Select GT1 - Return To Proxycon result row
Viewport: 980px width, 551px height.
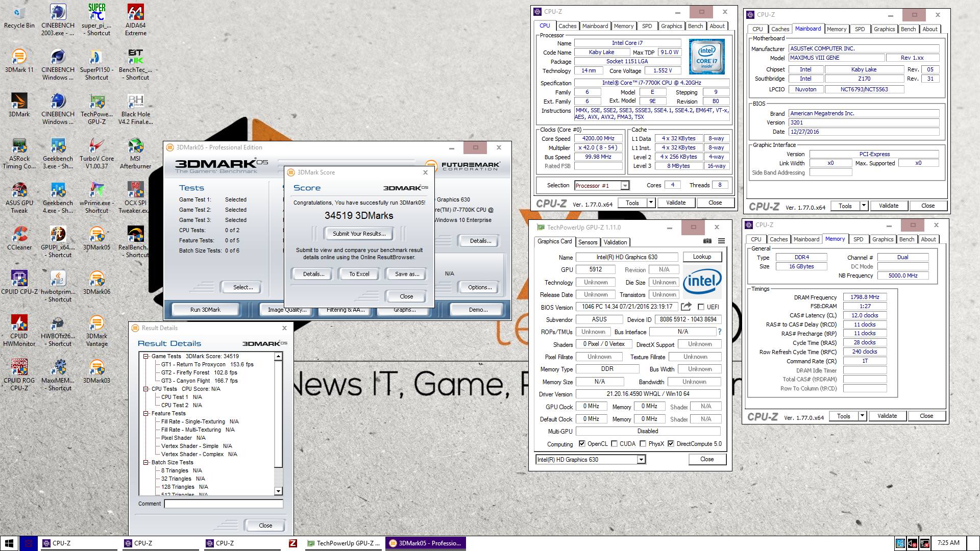click(x=207, y=365)
